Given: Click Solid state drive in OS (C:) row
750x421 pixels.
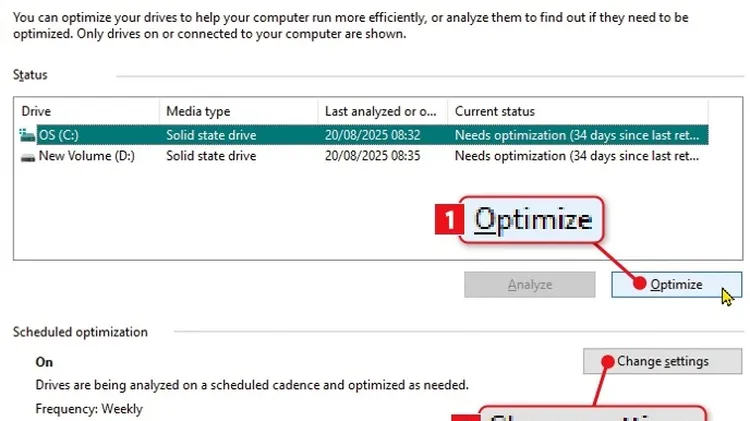Looking at the screenshot, I should point(211,135).
